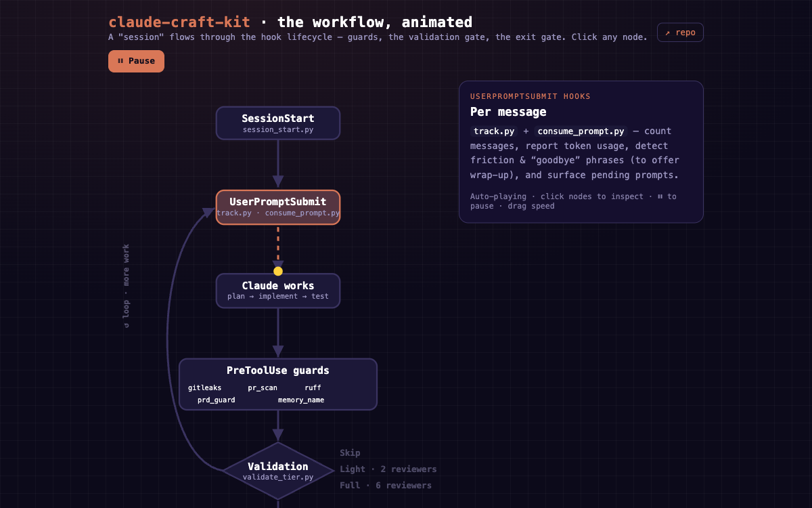Screen dimensions: 812x508
Task: Inspect the UserPromptSubmit node
Action: click(278, 207)
